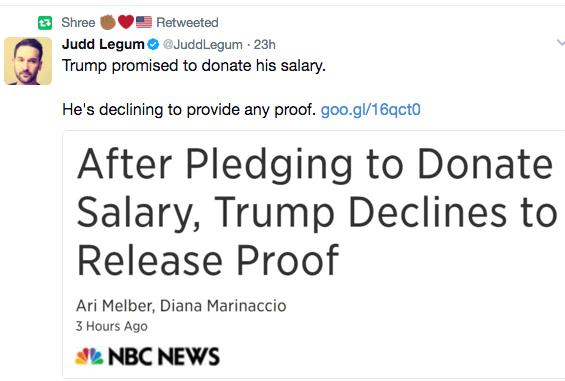565x381 pixels.
Task: Expand the tweet options chevron
Action: tap(560, 43)
